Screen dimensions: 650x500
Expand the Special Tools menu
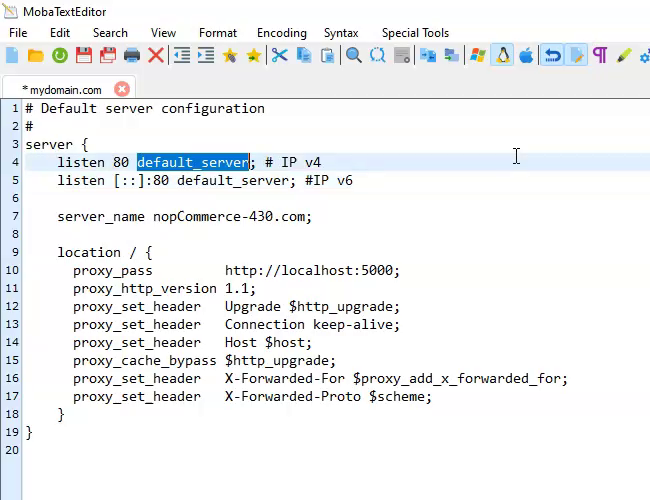tap(415, 33)
